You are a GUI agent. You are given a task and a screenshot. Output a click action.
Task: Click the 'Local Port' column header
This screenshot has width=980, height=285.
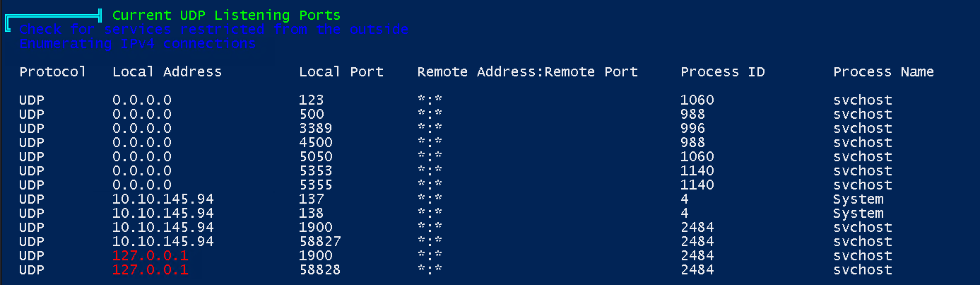pyautogui.click(x=341, y=71)
